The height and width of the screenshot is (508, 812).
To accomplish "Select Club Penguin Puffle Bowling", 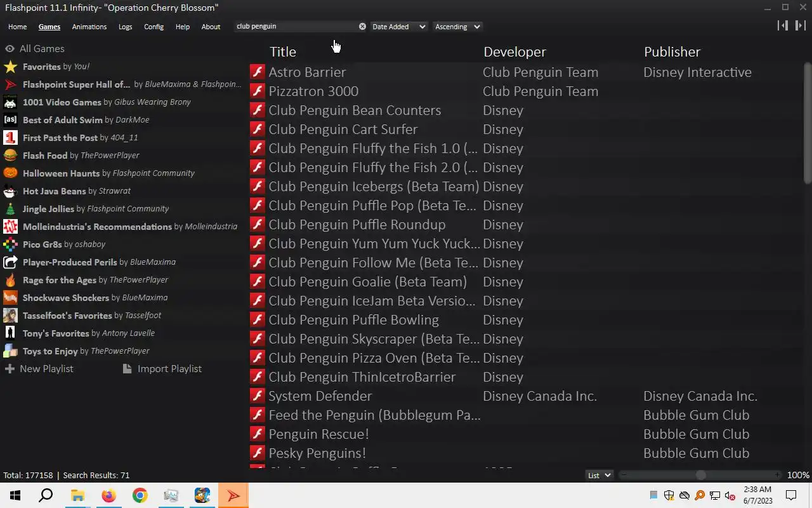I will point(525,319).
